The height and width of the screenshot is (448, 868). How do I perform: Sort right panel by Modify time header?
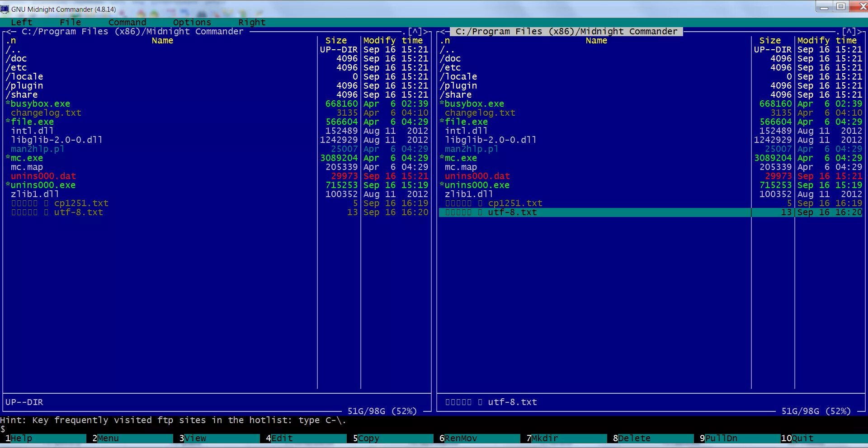click(827, 41)
